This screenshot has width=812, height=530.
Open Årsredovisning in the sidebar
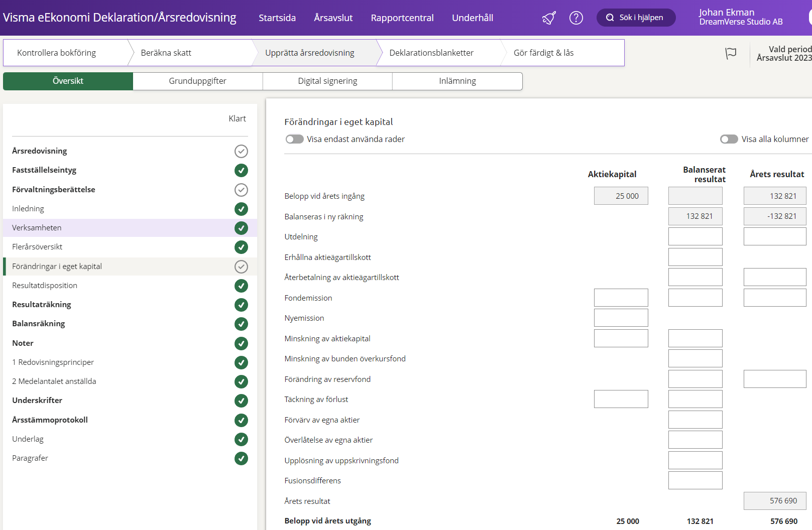pos(40,151)
